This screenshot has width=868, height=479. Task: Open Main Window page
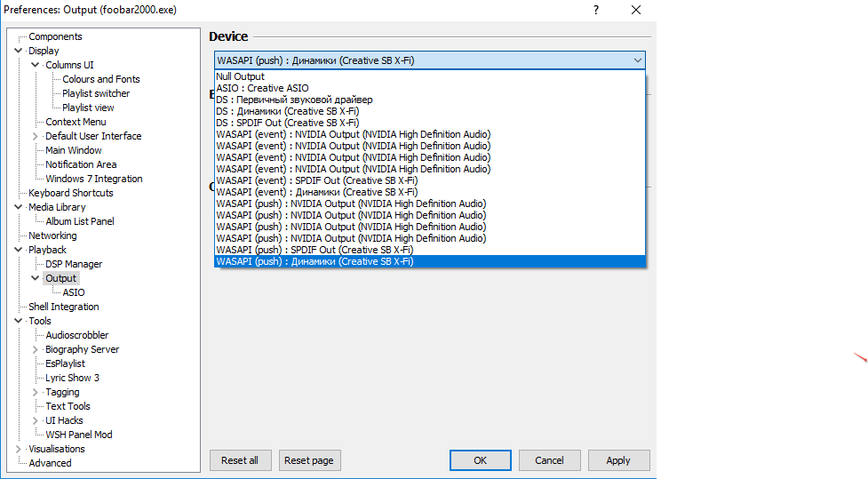(74, 150)
